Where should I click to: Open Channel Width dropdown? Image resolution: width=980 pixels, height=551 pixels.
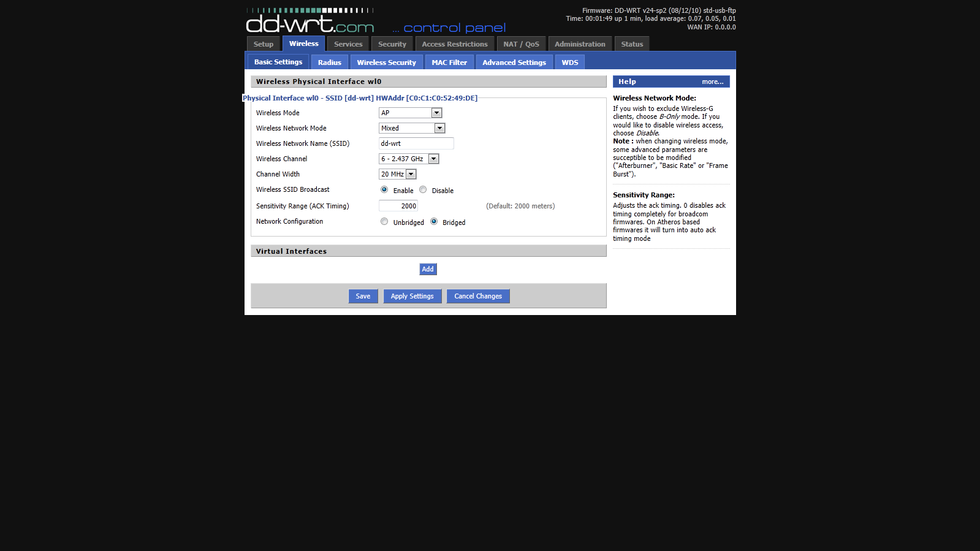[x=398, y=174]
